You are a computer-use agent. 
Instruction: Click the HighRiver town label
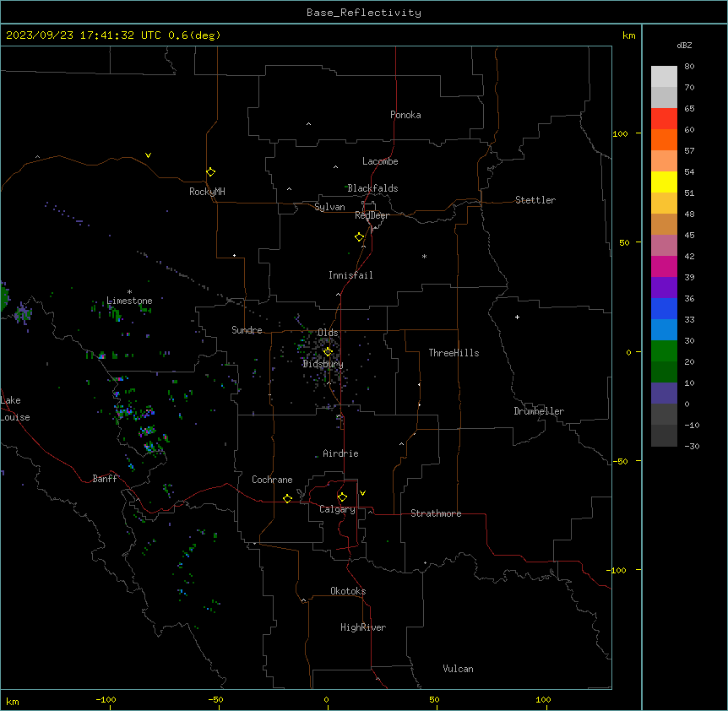point(363,627)
